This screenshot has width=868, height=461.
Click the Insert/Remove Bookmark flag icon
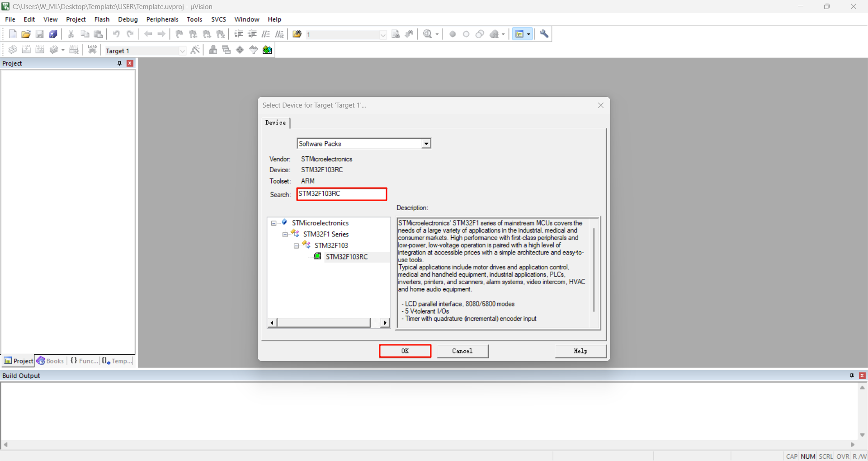(x=179, y=34)
